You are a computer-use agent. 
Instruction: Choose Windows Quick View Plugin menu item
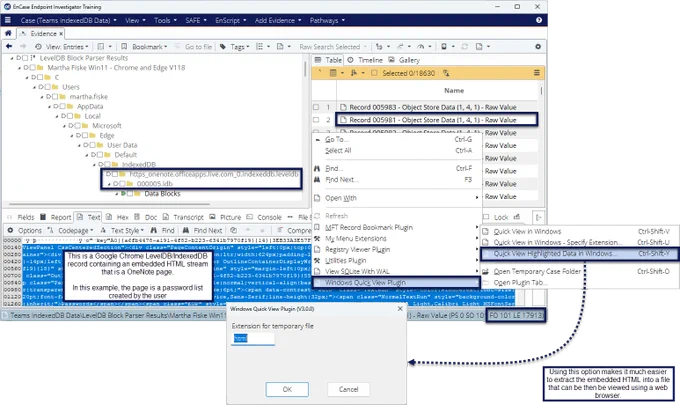pos(397,282)
